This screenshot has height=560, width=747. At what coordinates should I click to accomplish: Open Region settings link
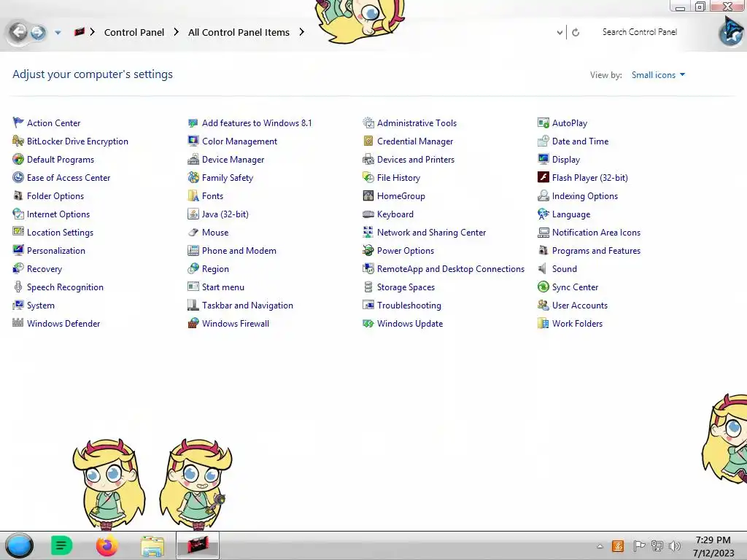click(x=215, y=268)
